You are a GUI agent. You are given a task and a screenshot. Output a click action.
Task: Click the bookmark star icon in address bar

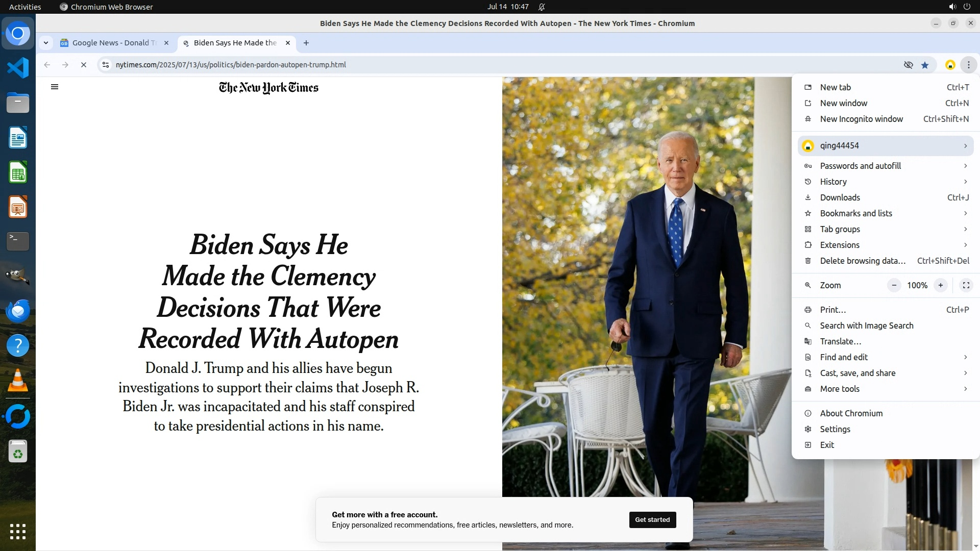pyautogui.click(x=925, y=65)
